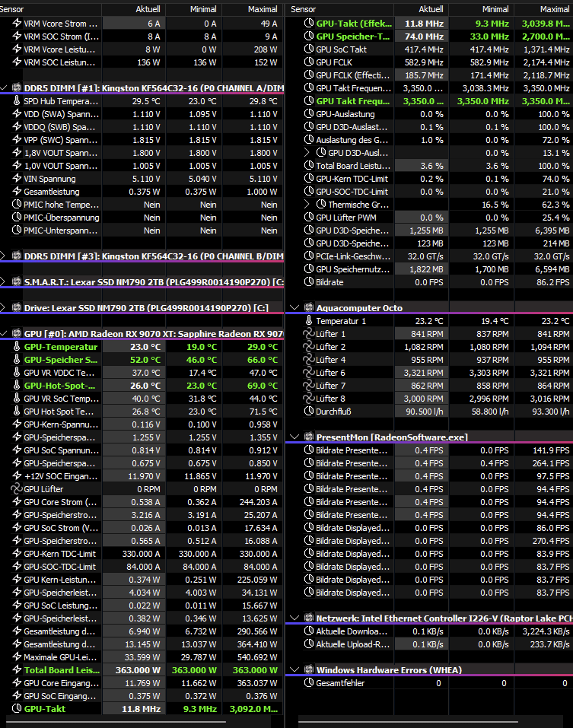Screen dimensions: 573x728
Task: Collapse the Windows Hardware Errors (WHEA) group
Action: (294, 669)
